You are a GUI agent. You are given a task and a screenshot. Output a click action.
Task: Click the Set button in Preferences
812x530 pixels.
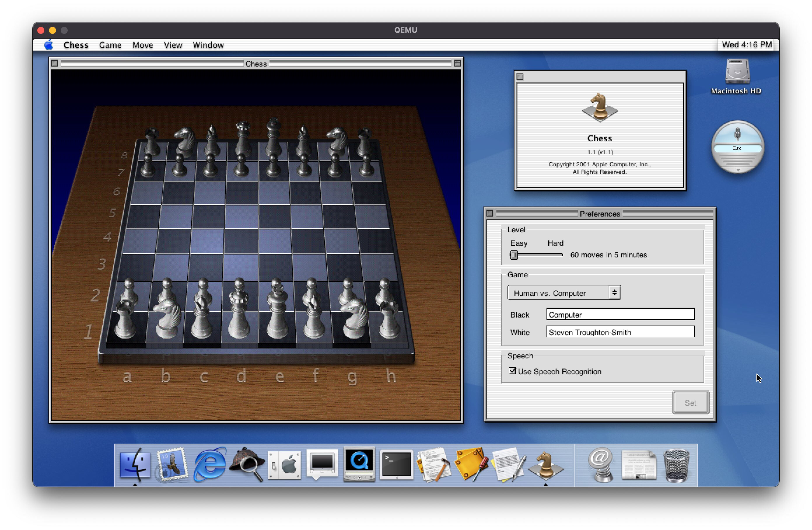click(x=691, y=403)
